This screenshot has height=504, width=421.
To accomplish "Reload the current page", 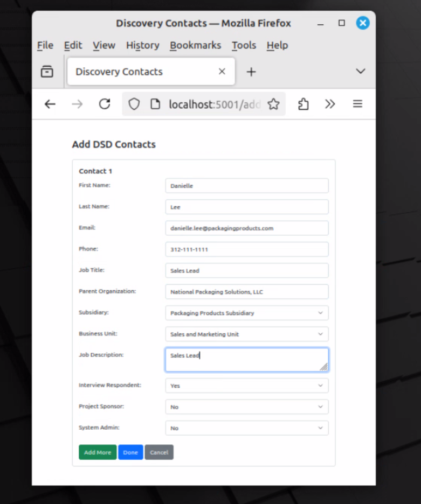I will click(x=105, y=104).
